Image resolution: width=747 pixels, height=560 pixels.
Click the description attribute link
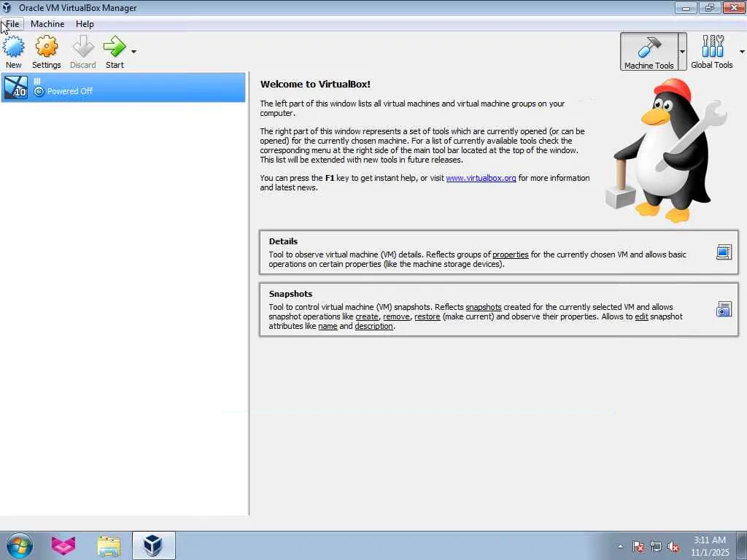374,326
